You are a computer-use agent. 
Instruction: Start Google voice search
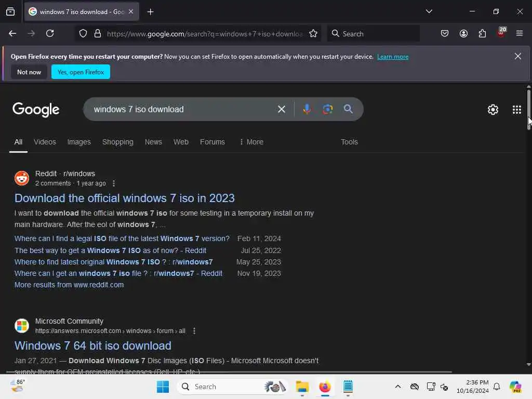click(307, 109)
